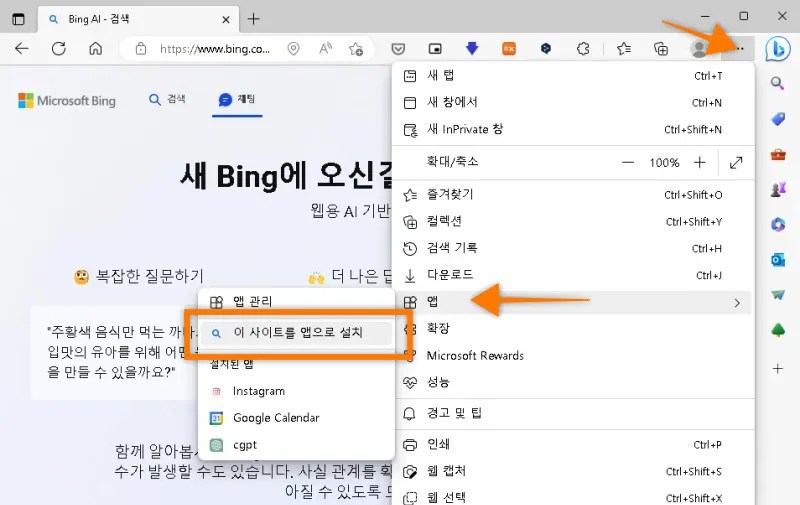800x505 pixels.
Task: Open the games chess sidebar icon
Action: click(x=778, y=189)
